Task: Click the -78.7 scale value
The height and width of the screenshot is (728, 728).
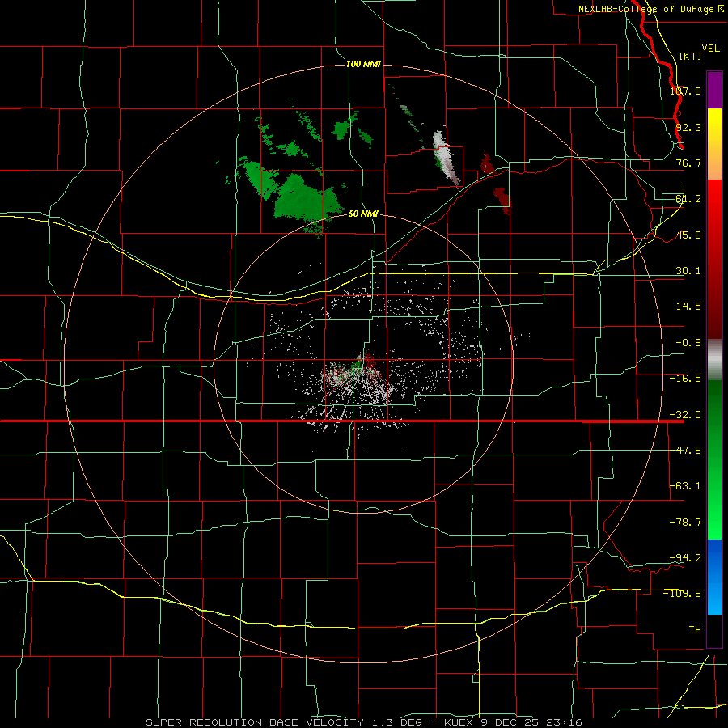Action: pyautogui.click(x=686, y=523)
